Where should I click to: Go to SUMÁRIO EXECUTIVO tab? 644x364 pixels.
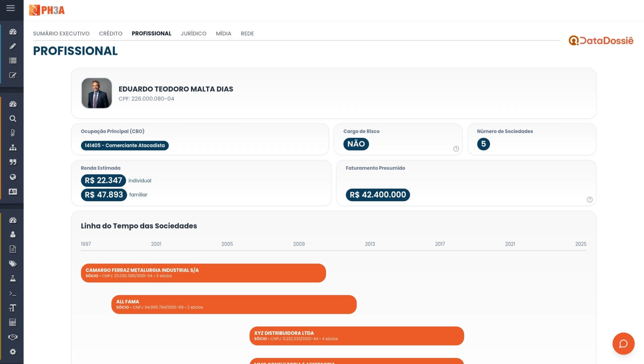tap(61, 34)
